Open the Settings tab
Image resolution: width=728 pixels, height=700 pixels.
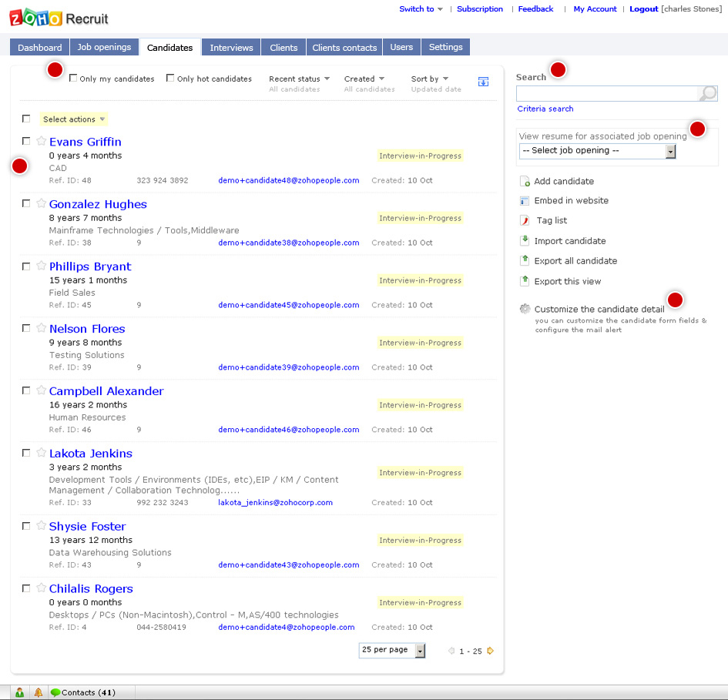click(446, 47)
